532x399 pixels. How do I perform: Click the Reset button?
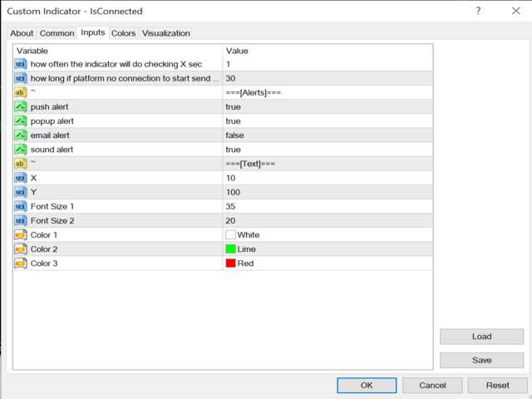[498, 386]
